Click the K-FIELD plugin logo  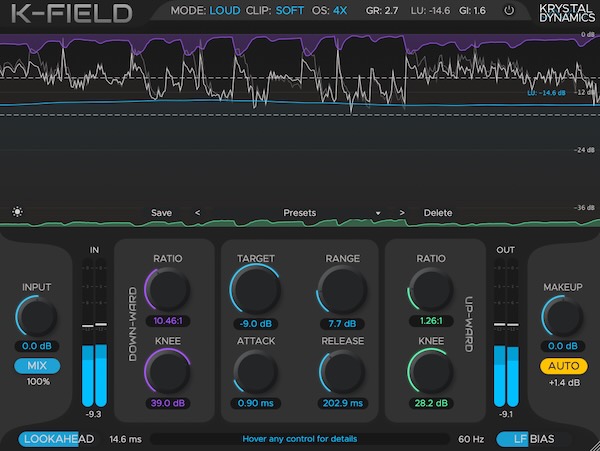pyautogui.click(x=72, y=13)
